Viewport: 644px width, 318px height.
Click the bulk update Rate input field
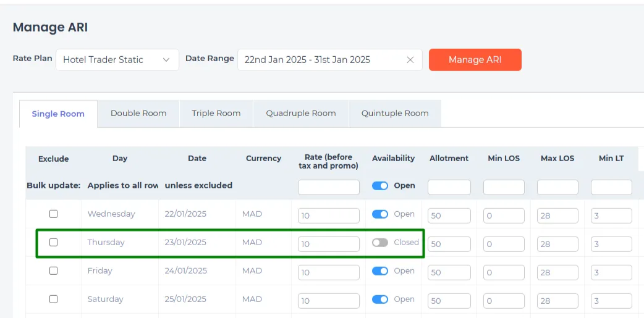(329, 188)
